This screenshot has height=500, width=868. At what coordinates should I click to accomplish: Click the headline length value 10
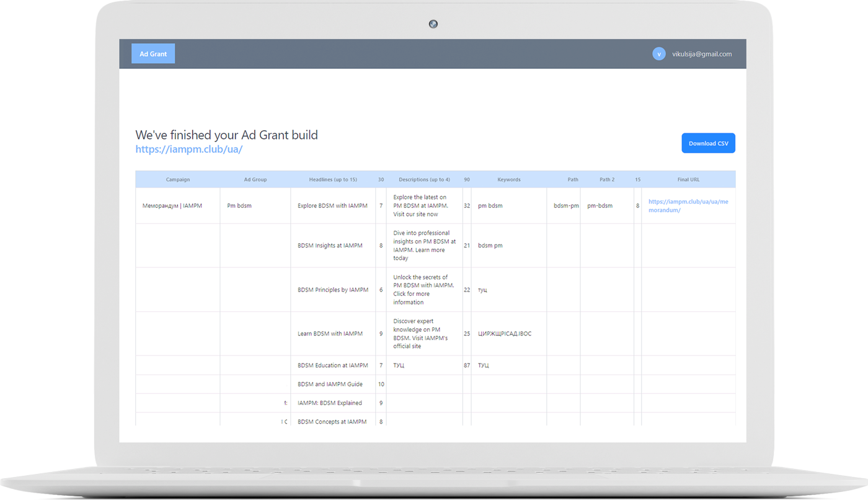(x=381, y=384)
